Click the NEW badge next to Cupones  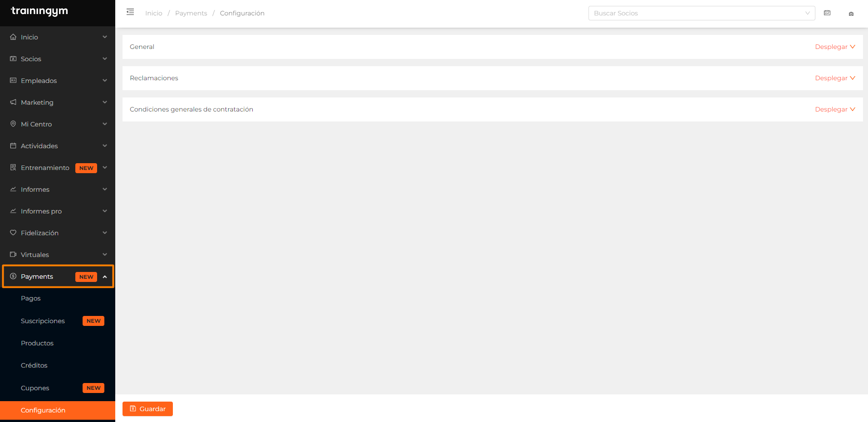93,388
